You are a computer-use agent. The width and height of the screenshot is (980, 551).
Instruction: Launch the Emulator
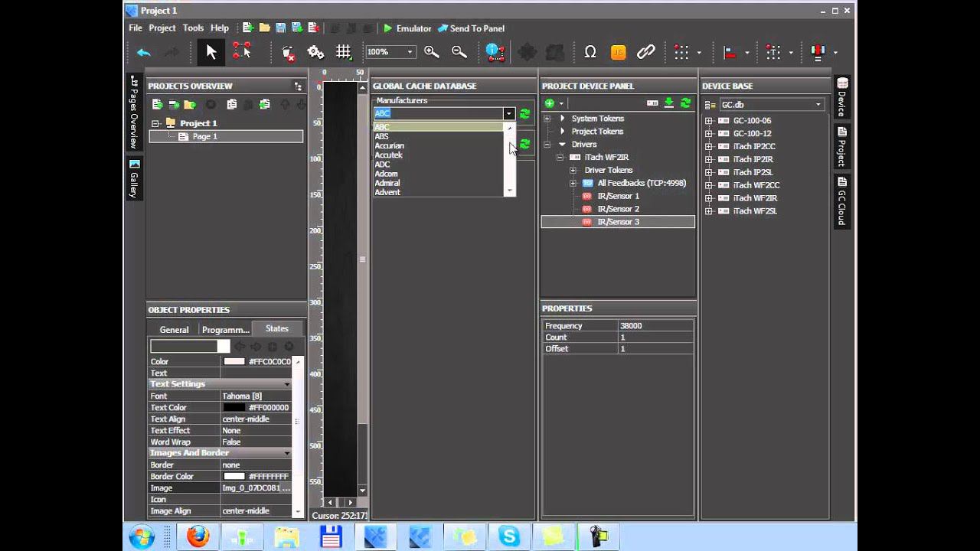[407, 28]
